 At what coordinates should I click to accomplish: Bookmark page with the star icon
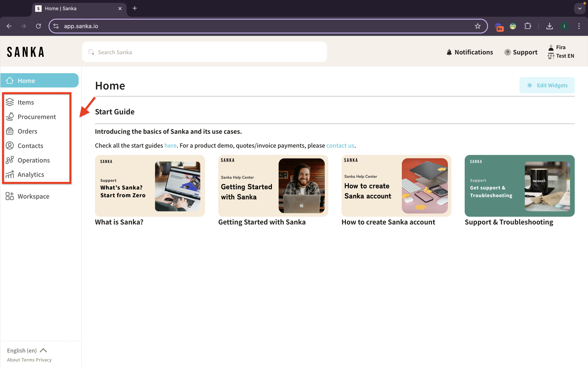click(478, 26)
